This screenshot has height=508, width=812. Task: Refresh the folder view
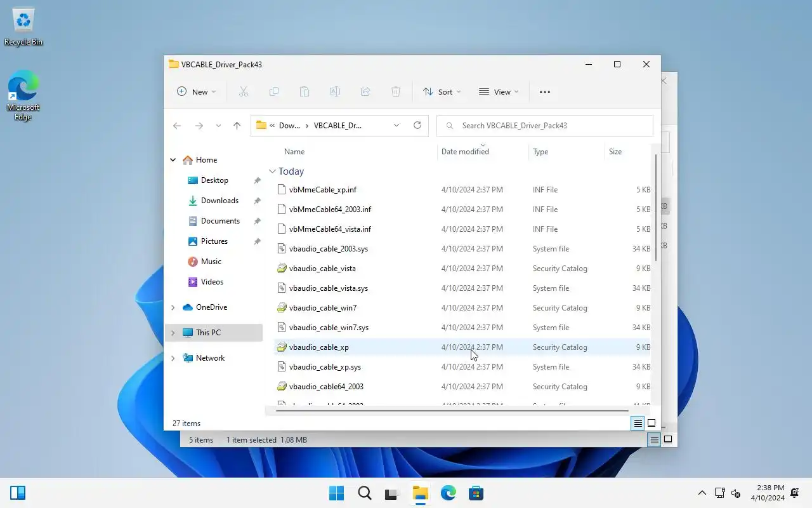[x=417, y=125]
